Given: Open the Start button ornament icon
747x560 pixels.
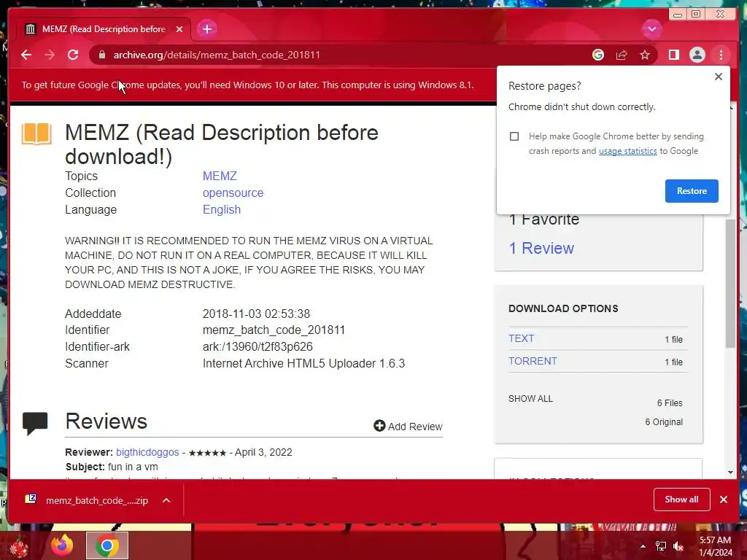Looking at the screenshot, I should pos(19,547).
